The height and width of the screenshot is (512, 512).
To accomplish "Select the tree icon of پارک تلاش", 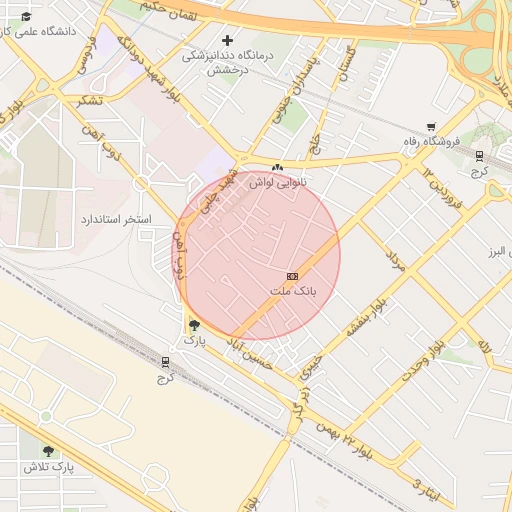I will (49, 451).
